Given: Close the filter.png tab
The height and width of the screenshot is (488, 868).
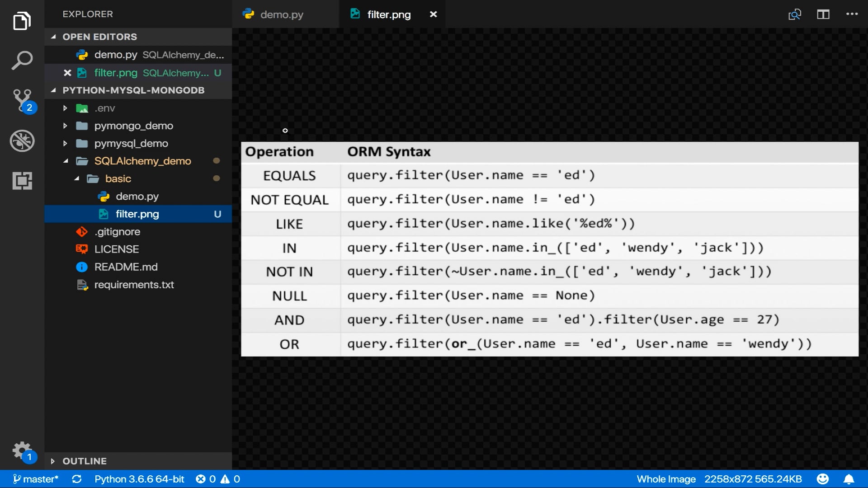Looking at the screenshot, I should (x=433, y=14).
